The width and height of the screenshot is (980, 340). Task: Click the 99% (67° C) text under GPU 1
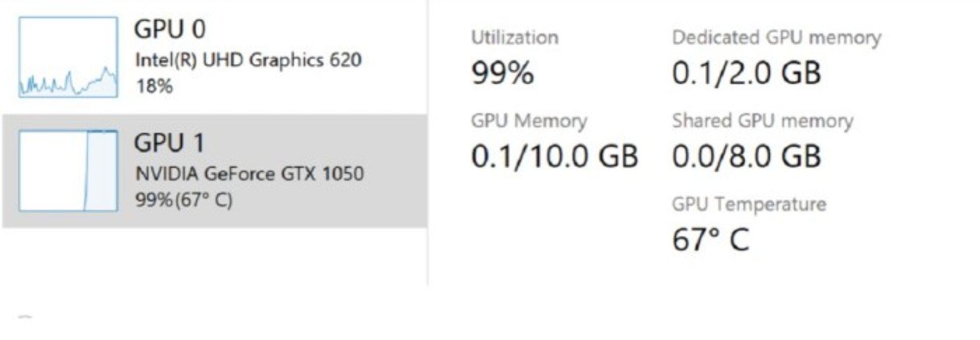[184, 199]
